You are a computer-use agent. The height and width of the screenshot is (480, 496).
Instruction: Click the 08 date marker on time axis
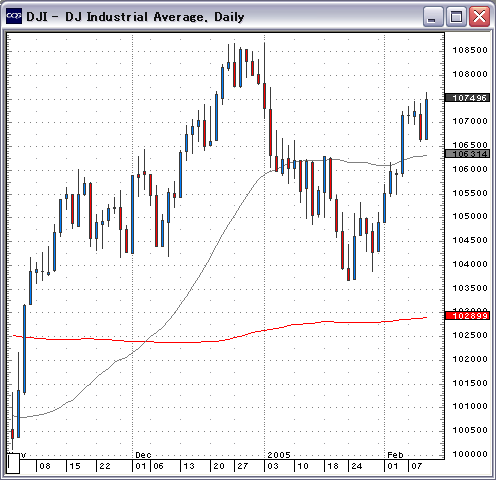click(45, 466)
